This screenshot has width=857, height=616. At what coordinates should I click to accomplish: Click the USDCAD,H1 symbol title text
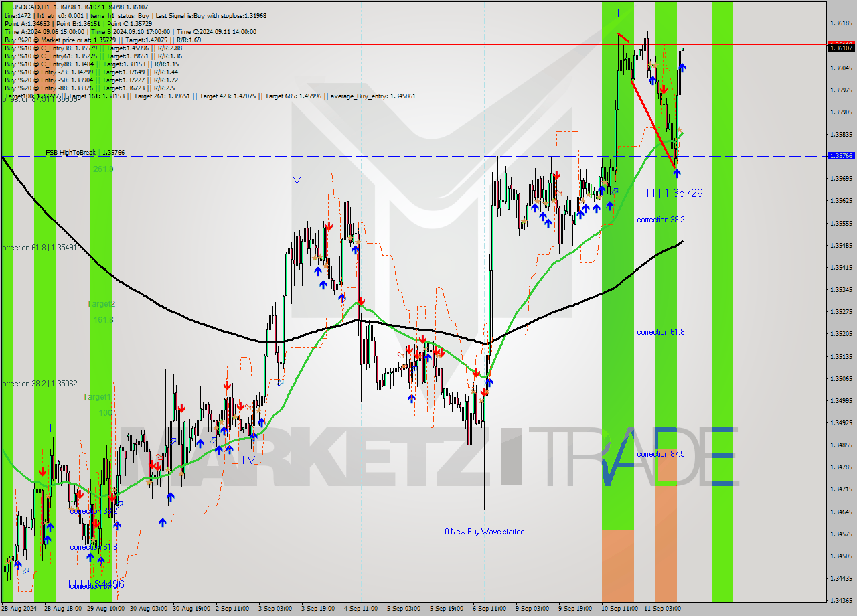[30, 7]
